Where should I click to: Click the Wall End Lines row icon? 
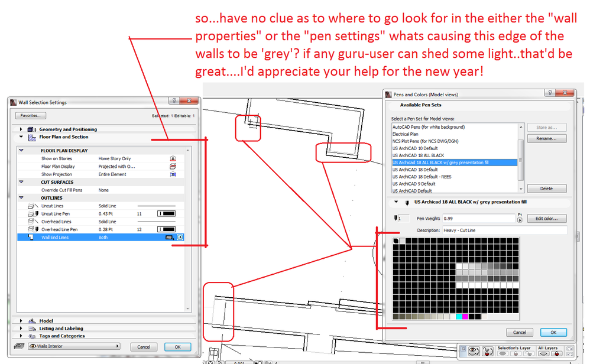(31, 238)
